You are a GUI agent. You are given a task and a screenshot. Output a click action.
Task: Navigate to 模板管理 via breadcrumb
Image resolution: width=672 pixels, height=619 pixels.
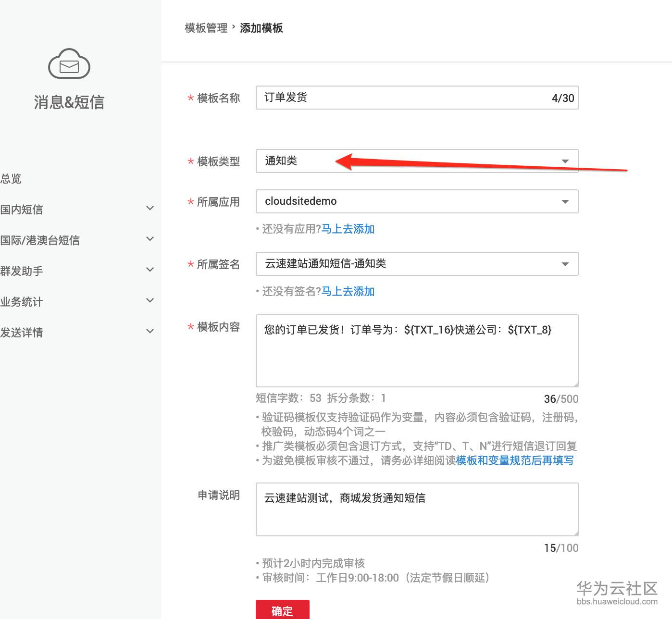(x=206, y=28)
